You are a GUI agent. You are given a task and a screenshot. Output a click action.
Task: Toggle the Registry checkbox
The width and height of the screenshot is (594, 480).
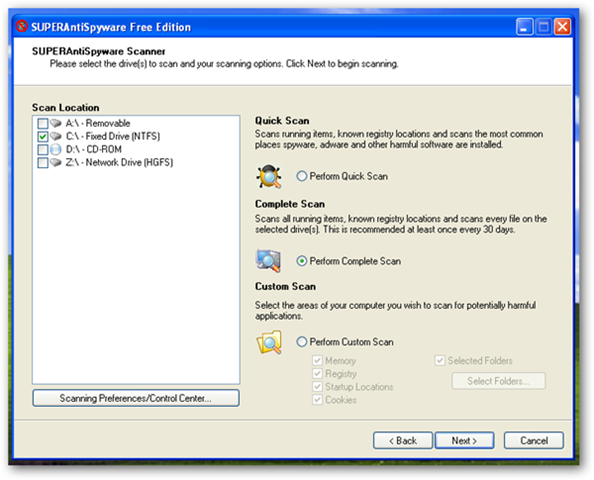(317, 374)
